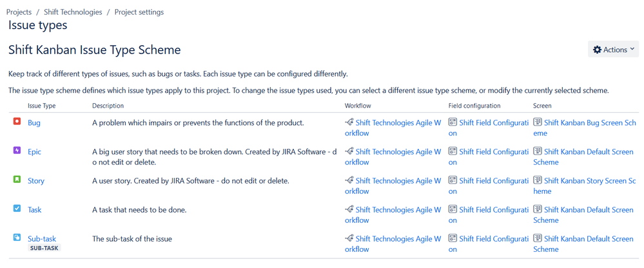Click the Bug description about impaired product functions
The height and width of the screenshot is (268, 644).
(x=199, y=122)
